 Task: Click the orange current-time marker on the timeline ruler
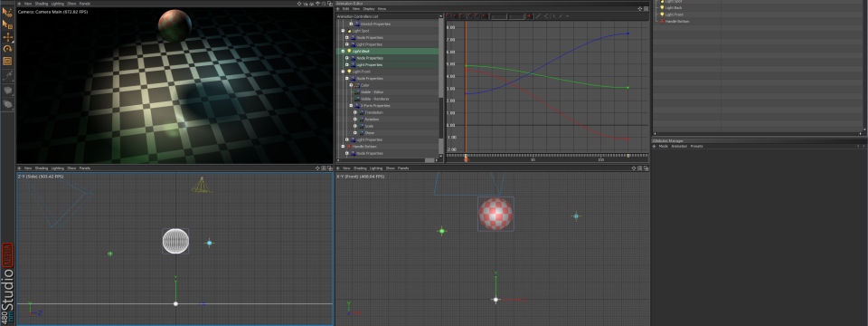[467, 158]
